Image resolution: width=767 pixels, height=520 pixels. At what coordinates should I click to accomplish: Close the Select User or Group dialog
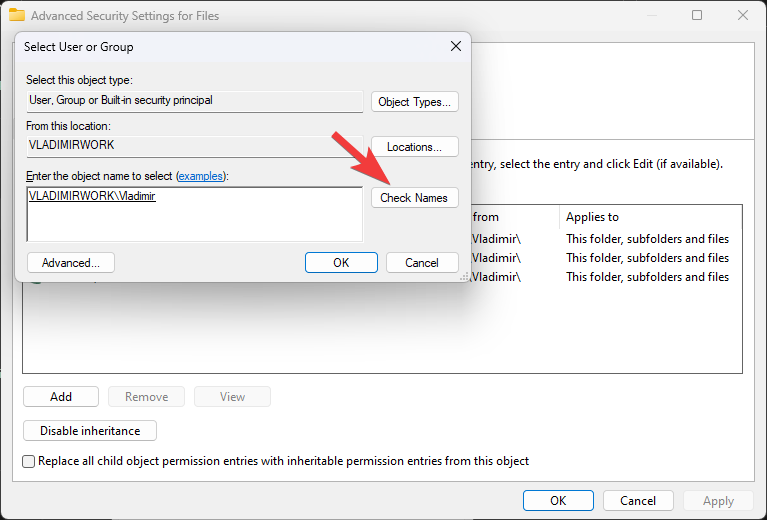coord(455,46)
